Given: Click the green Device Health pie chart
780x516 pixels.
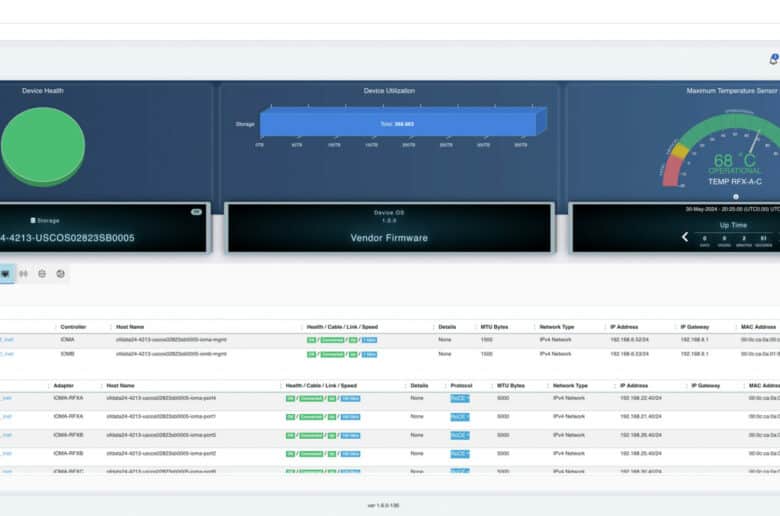Looking at the screenshot, I should point(43,146).
